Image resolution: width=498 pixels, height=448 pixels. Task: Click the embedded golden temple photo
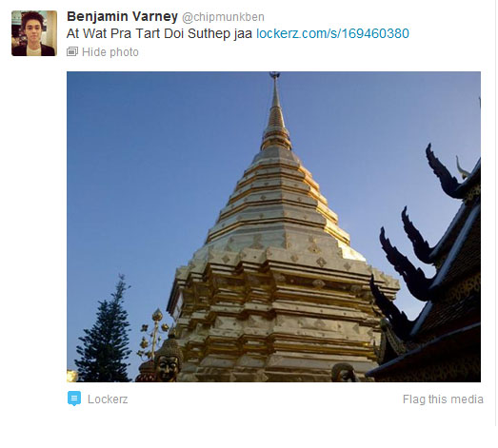tap(273, 226)
